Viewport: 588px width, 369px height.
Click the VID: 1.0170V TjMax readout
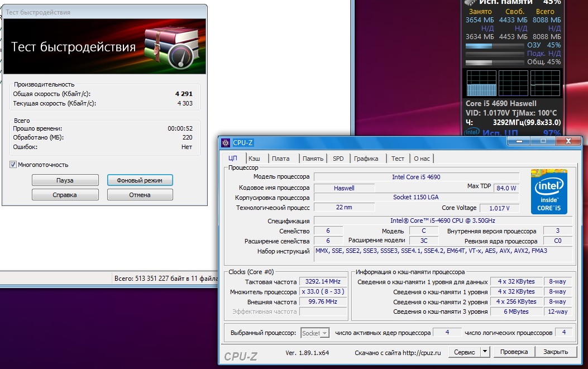(511, 113)
